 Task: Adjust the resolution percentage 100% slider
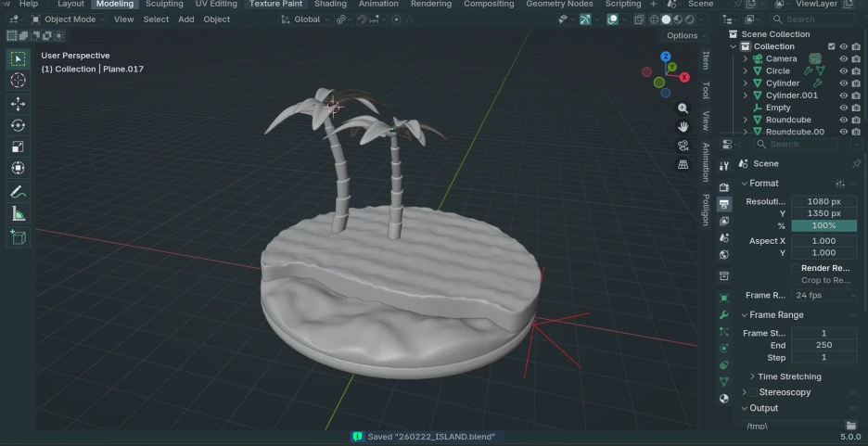[824, 225]
